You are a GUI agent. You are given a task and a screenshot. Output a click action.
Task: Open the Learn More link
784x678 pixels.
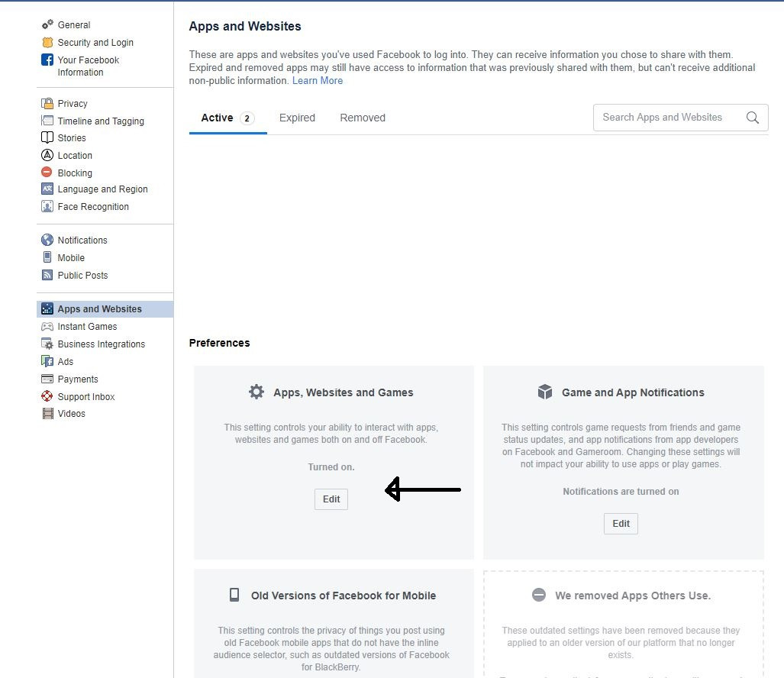[318, 80]
